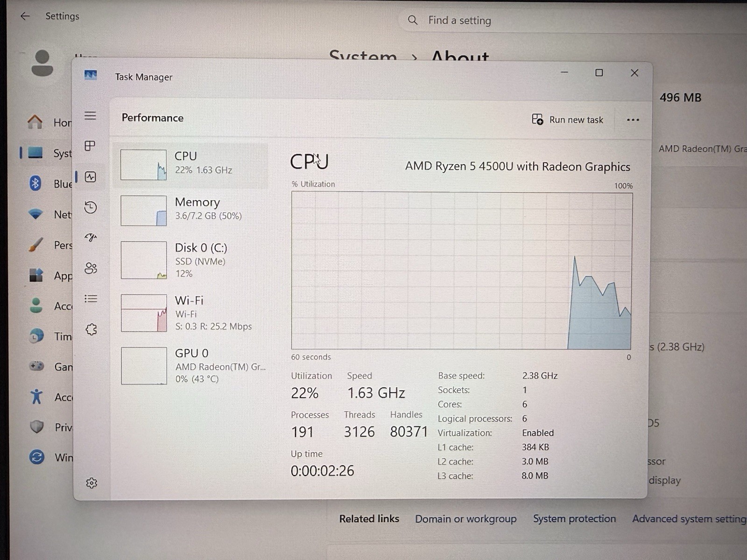
Task: Open the Startup apps page icon
Action: (91, 238)
